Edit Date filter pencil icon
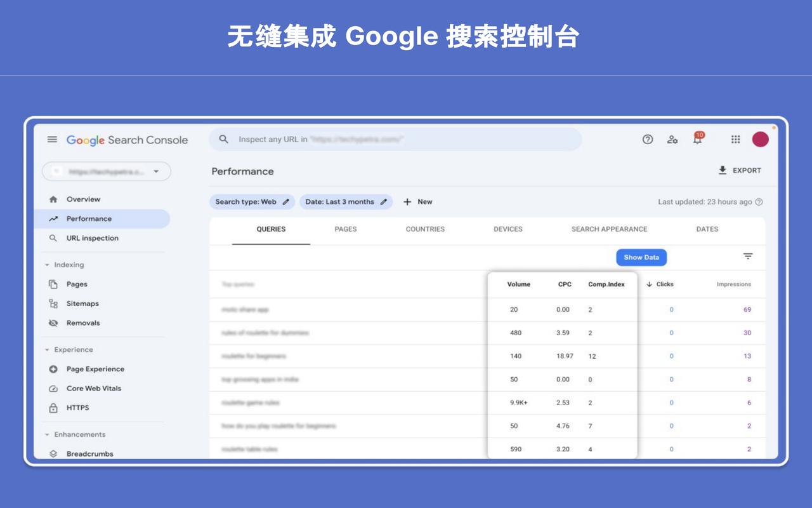Viewport: 812px width, 508px height. pyautogui.click(x=384, y=202)
